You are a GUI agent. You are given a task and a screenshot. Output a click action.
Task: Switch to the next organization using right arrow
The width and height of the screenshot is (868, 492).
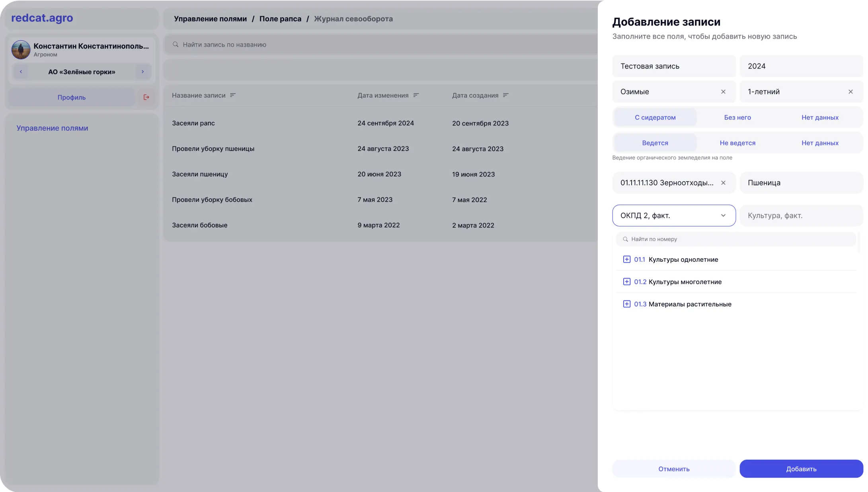point(142,72)
